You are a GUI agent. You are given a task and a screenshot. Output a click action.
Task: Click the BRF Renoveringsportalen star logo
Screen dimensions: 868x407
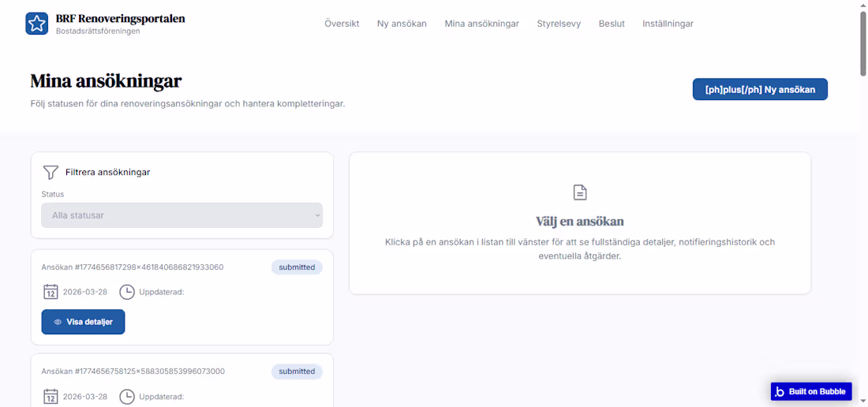[37, 24]
